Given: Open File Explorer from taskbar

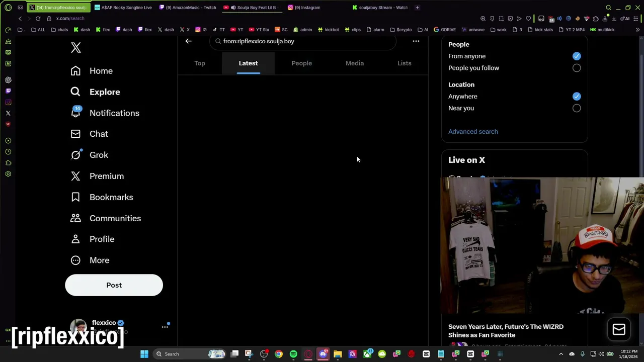Looking at the screenshot, I should pos(338,354).
